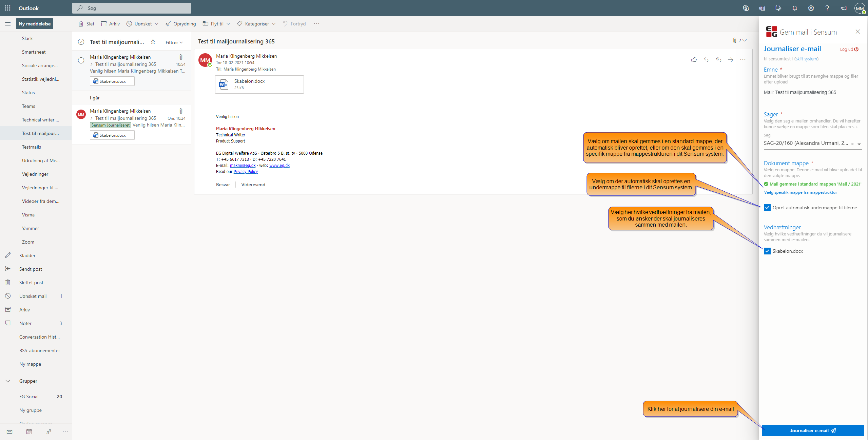Viewport: 868px width, 440px height.
Task: Click Slet in the toolbar
Action: point(86,24)
